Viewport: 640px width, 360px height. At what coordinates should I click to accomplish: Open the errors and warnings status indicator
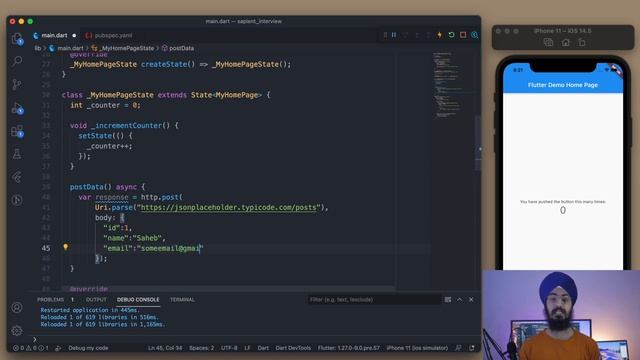point(31,348)
